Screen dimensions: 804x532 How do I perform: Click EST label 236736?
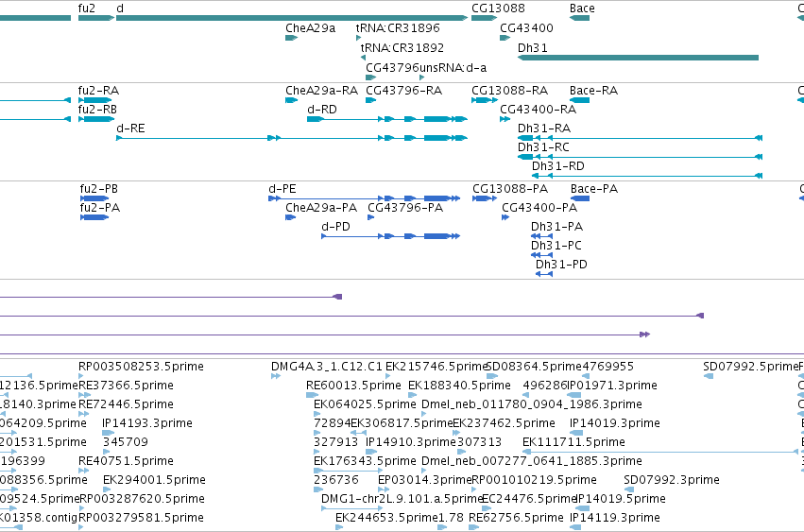click(335, 480)
